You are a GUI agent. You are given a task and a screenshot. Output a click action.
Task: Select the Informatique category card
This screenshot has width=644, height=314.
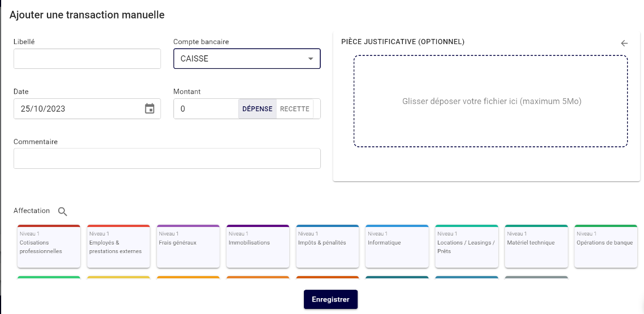397,246
